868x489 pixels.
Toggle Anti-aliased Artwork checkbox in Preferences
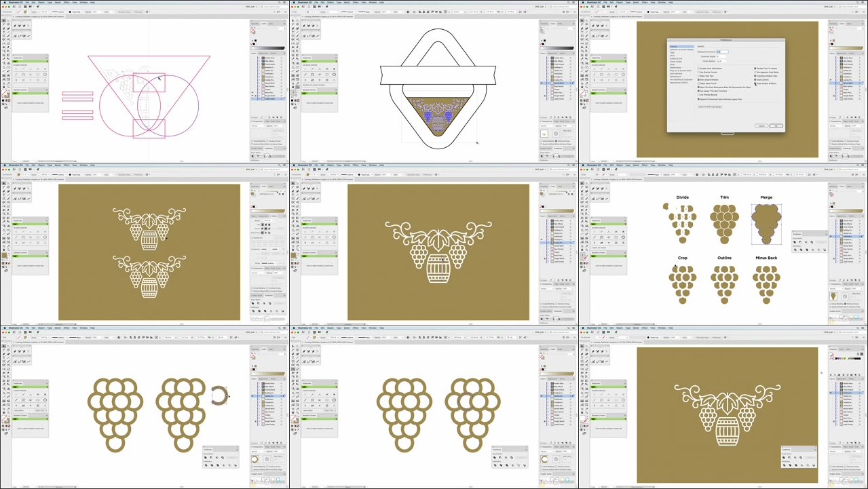point(698,80)
